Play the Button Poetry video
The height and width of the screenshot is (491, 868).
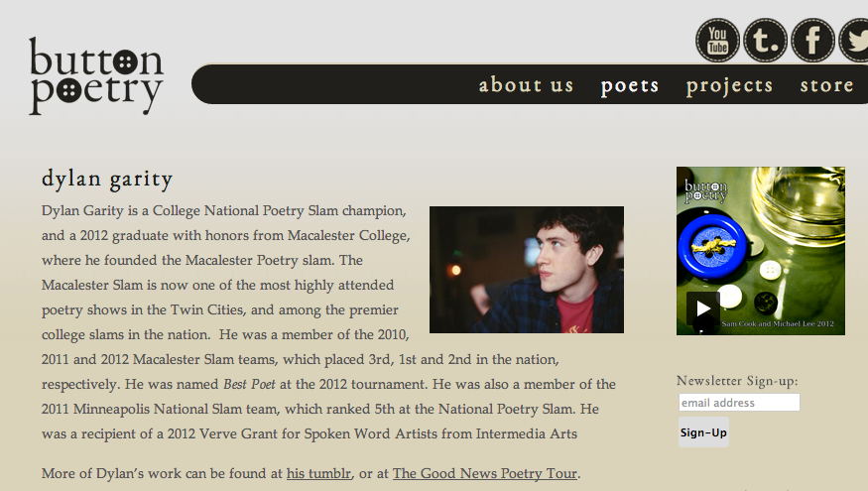pos(703,308)
